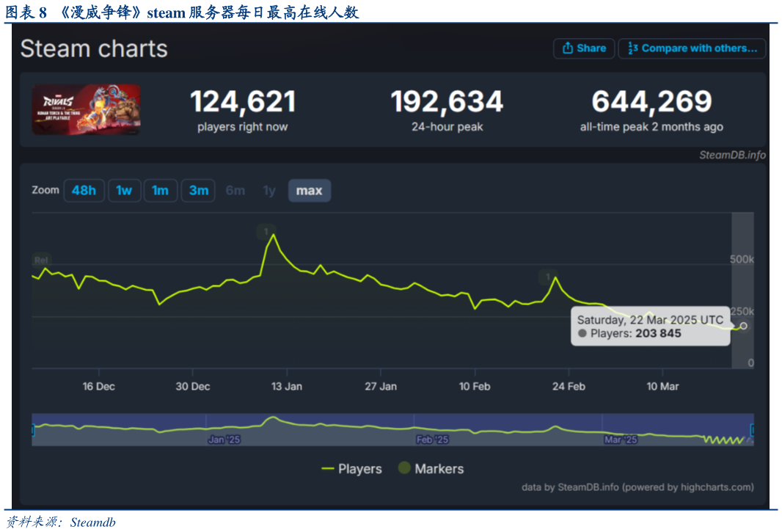Click the Share button
Screen dimensions: 782x532
click(583, 48)
